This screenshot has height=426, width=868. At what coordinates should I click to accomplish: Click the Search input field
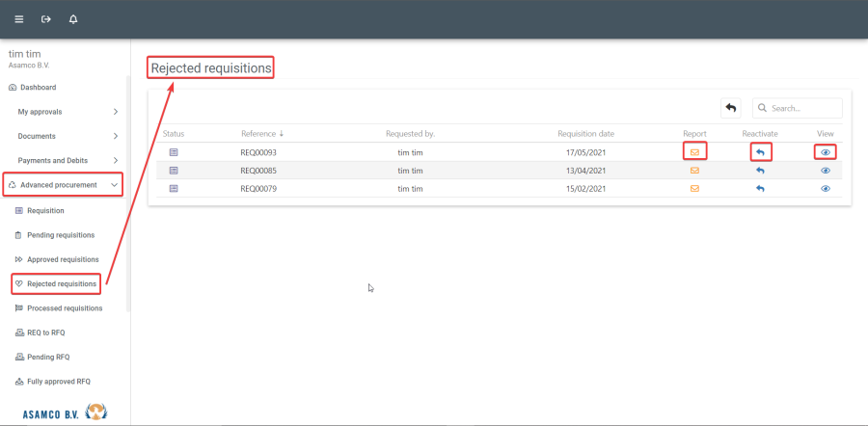802,109
